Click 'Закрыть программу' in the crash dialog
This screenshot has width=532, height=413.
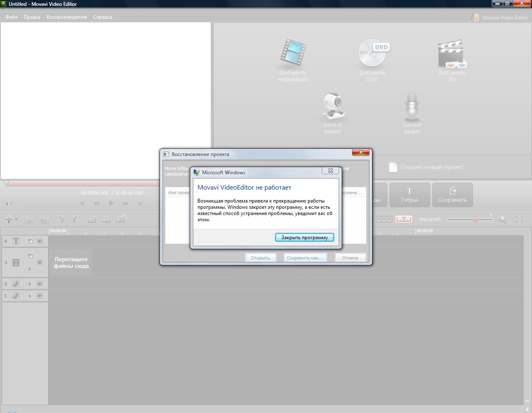[305, 237]
